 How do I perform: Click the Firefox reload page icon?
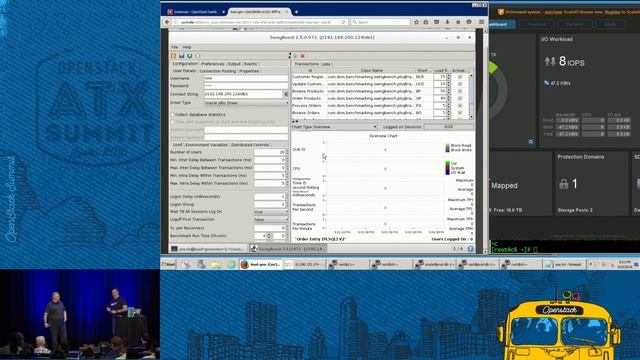click(344, 22)
